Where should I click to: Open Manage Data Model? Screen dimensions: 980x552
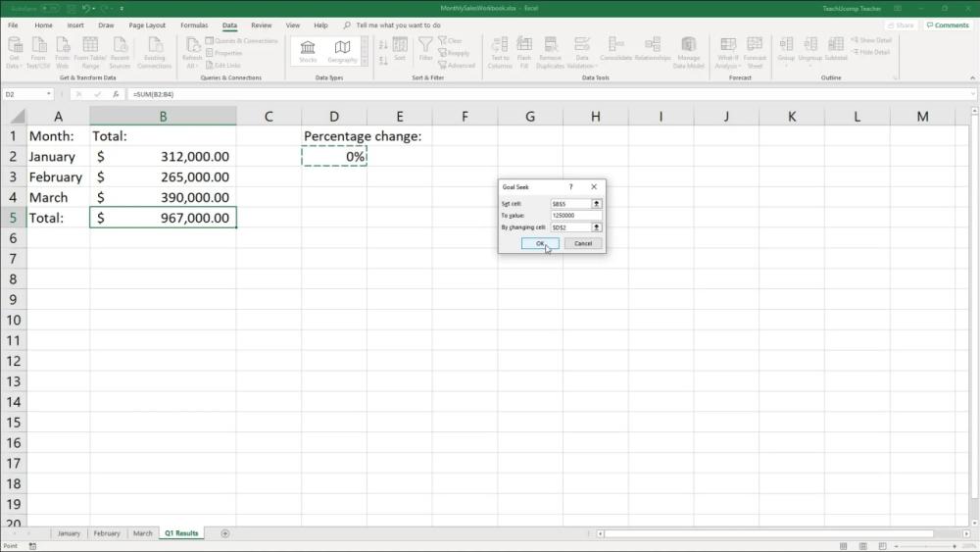coord(688,52)
